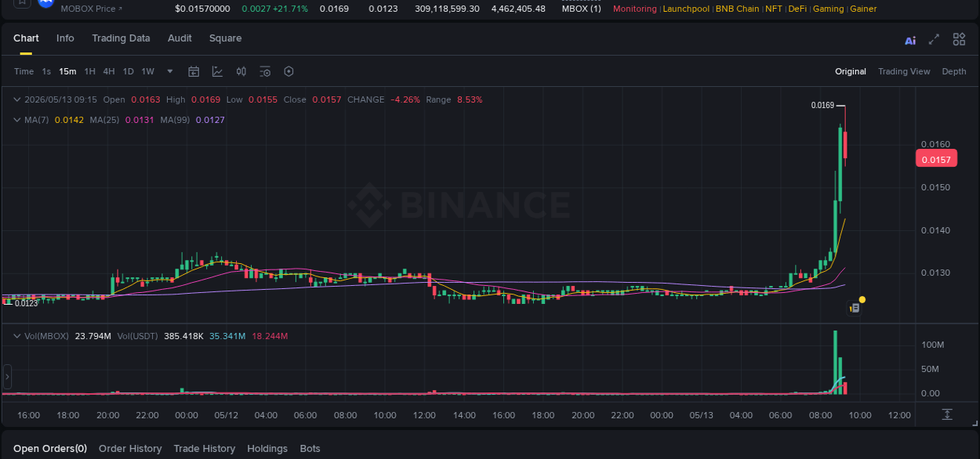This screenshot has width=980, height=459.
Task: Switch to Time line chart mode
Action: (24, 71)
